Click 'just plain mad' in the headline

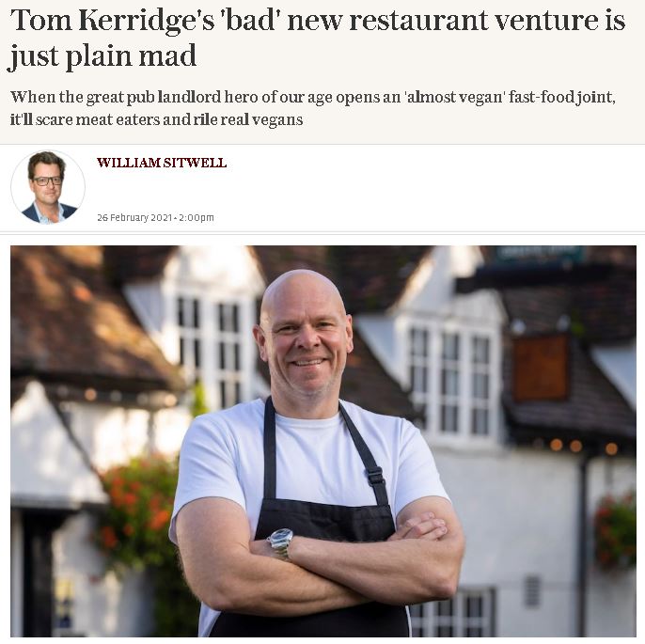coord(102,55)
